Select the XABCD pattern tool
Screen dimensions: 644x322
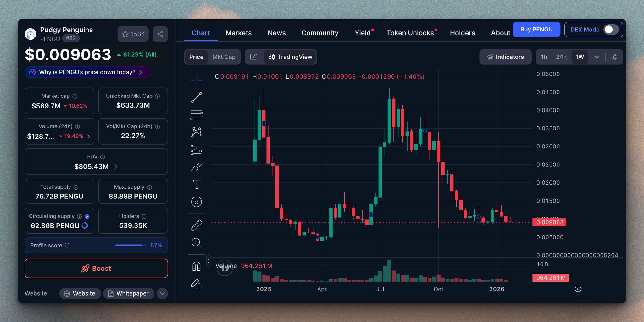197,132
